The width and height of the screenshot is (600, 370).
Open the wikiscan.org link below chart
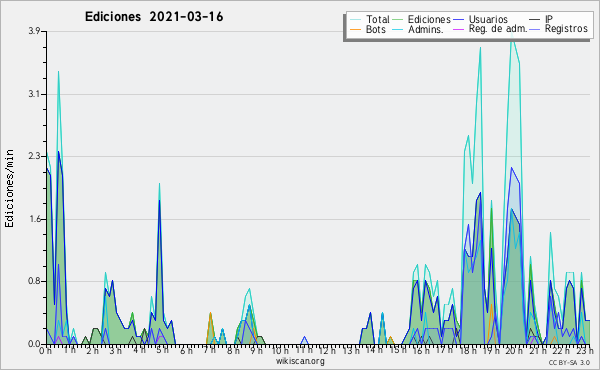[300, 361]
